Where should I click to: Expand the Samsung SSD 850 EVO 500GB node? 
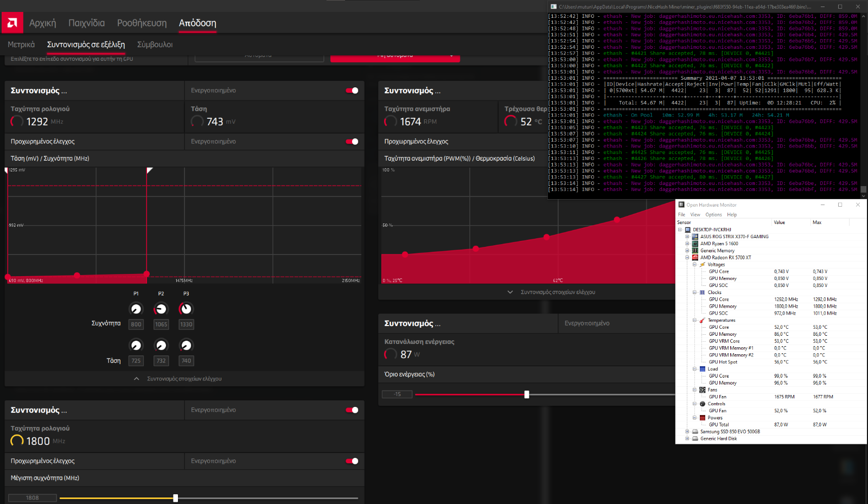pos(687,432)
